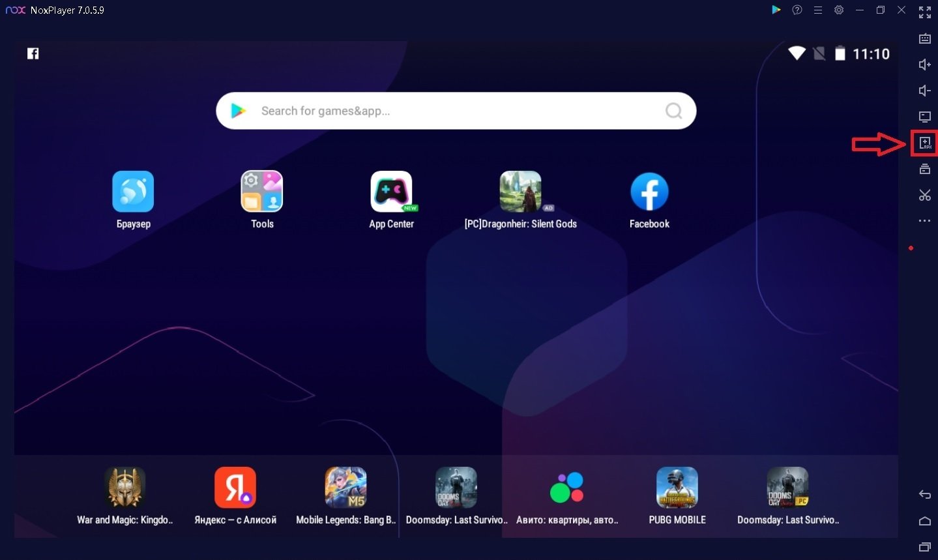
Task: Open the Tools folder
Action: point(262,192)
